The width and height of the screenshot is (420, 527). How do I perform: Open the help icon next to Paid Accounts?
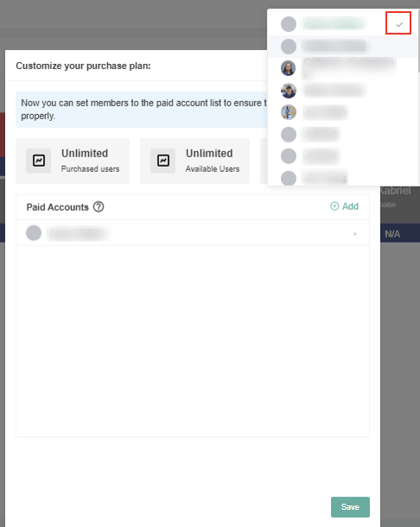(x=99, y=206)
